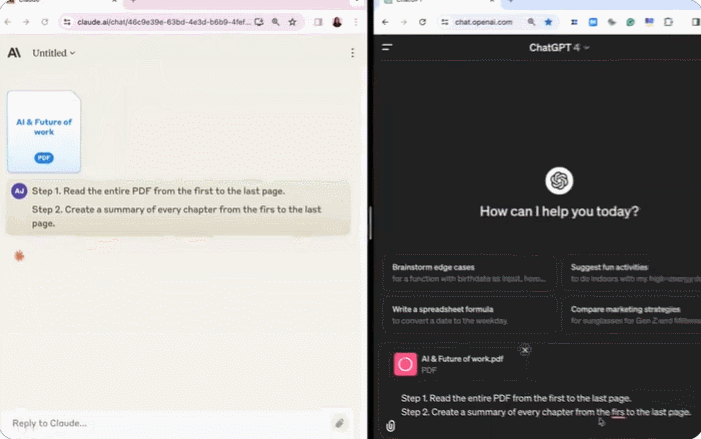Go back in the Claude browser window
The height and width of the screenshot is (439, 701).
pyautogui.click(x=8, y=22)
